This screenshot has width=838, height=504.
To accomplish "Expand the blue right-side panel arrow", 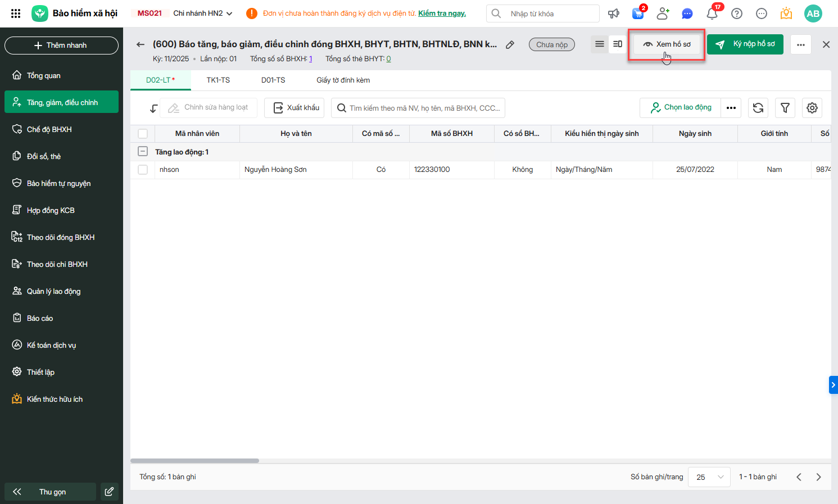I will coord(834,385).
